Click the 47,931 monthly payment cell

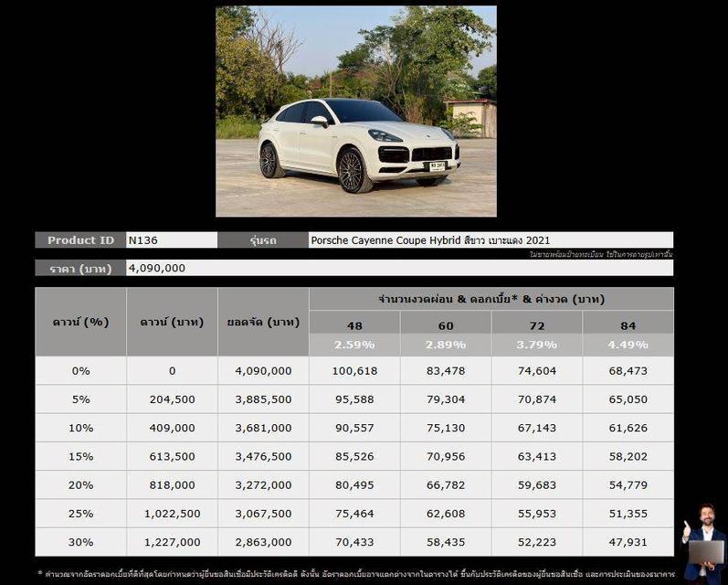(x=628, y=542)
